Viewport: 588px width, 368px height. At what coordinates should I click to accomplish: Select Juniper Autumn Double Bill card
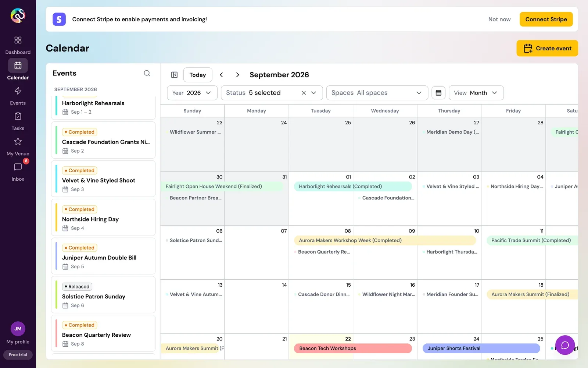[103, 256]
